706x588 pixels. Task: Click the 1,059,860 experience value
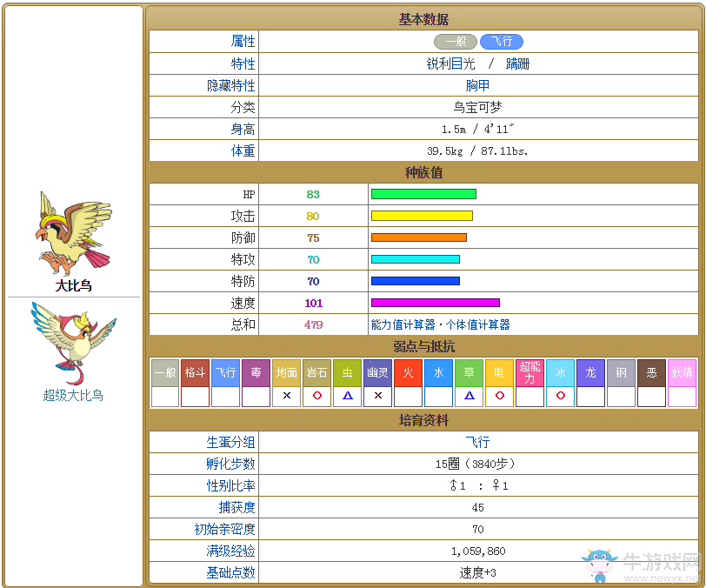coord(478,551)
